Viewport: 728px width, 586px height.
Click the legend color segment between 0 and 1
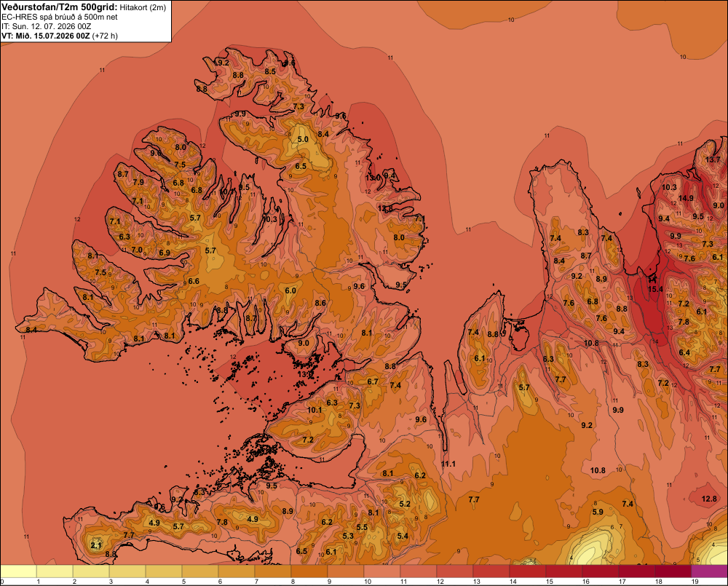coord(19,571)
